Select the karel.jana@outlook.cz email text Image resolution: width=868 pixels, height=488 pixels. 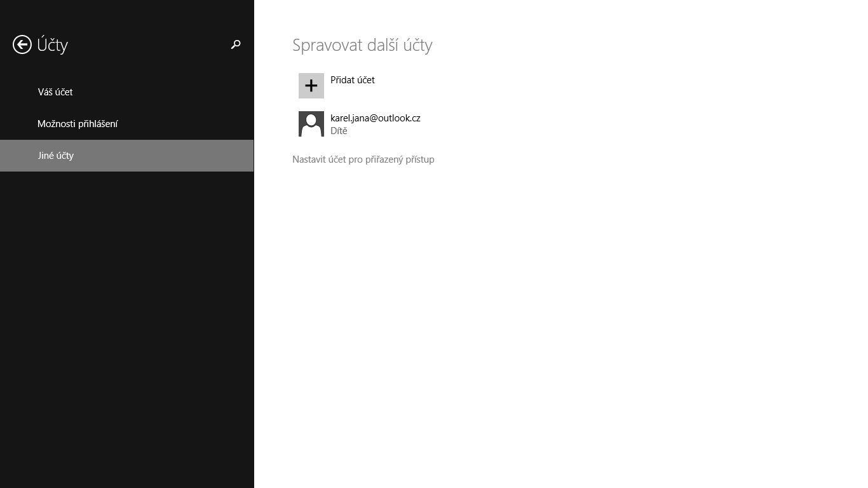pyautogui.click(x=375, y=118)
